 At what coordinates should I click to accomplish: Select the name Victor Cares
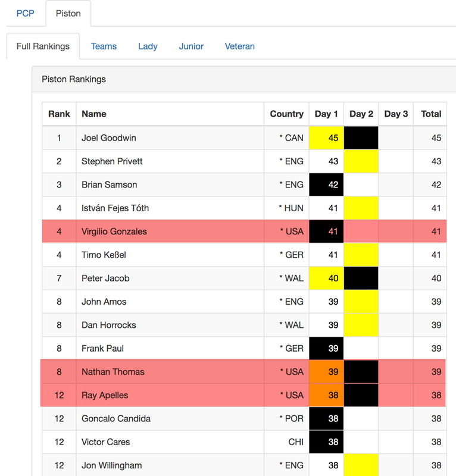coord(105,441)
